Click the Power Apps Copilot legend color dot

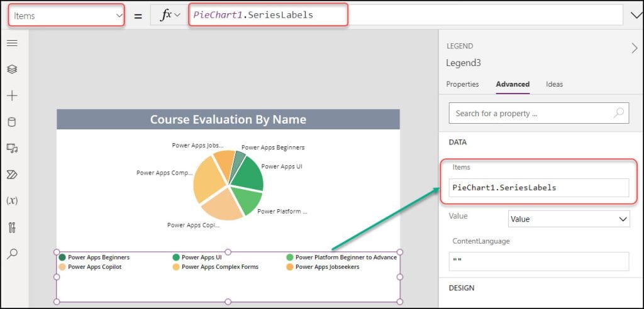(62, 267)
